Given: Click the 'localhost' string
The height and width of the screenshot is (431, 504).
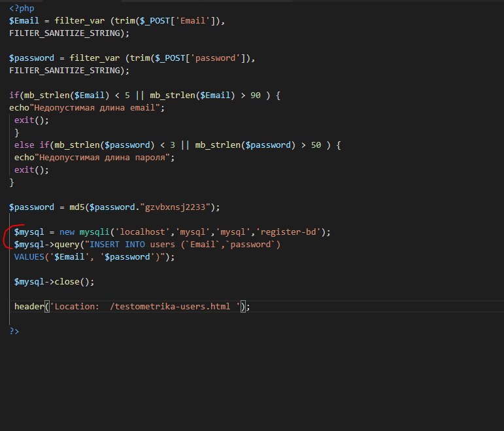Looking at the screenshot, I should click(143, 232).
